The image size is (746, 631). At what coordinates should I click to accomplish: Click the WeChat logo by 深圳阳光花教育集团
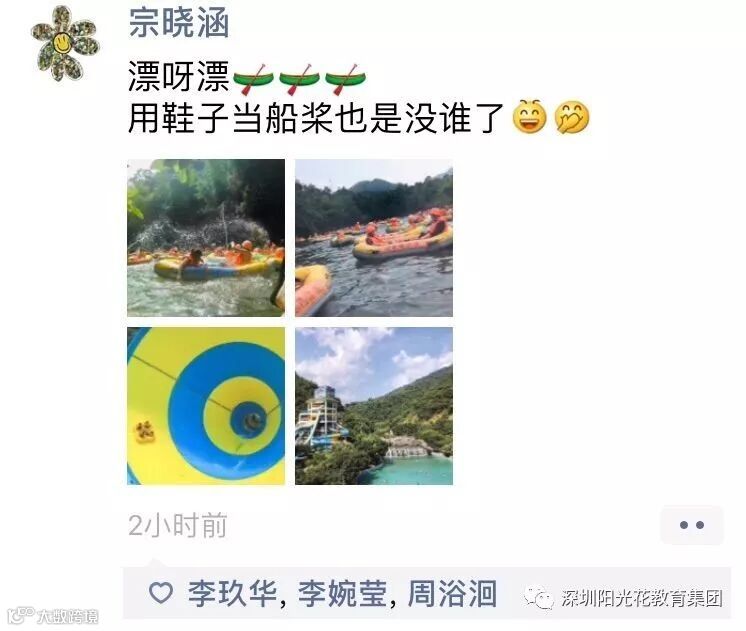539,597
